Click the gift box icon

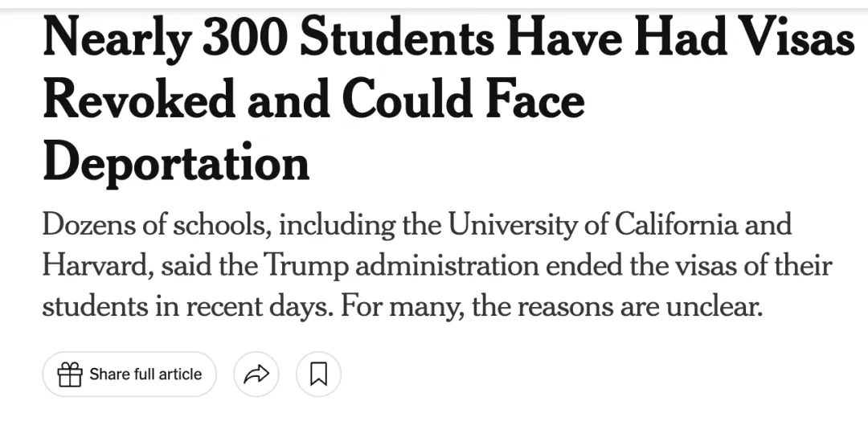70,374
